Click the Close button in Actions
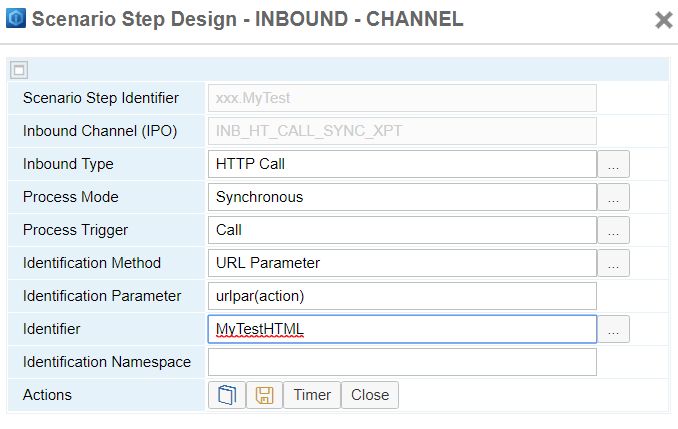Screen dimensions: 678x429 [x=370, y=395]
